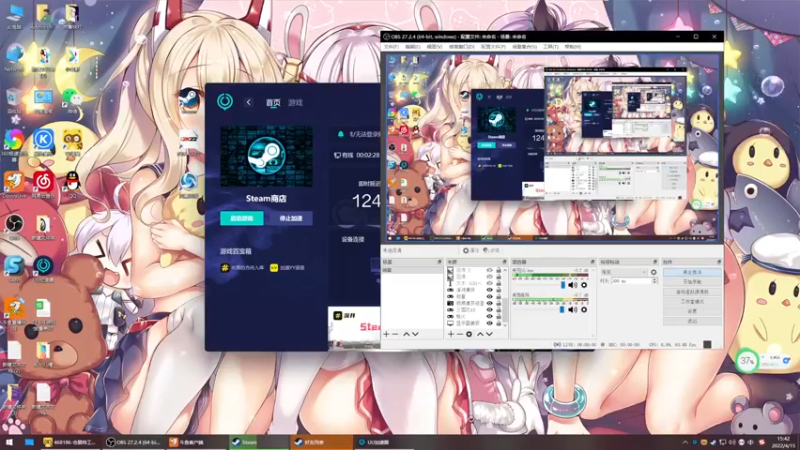This screenshot has height=450, width=800.
Task: Open the QQ penguin desktop icon
Action: pyautogui.click(x=72, y=184)
